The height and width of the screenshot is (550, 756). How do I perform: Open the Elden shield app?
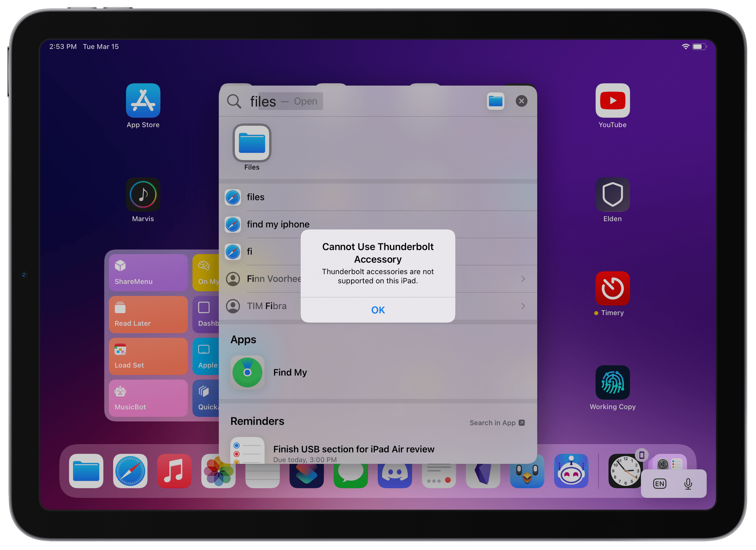tap(612, 194)
